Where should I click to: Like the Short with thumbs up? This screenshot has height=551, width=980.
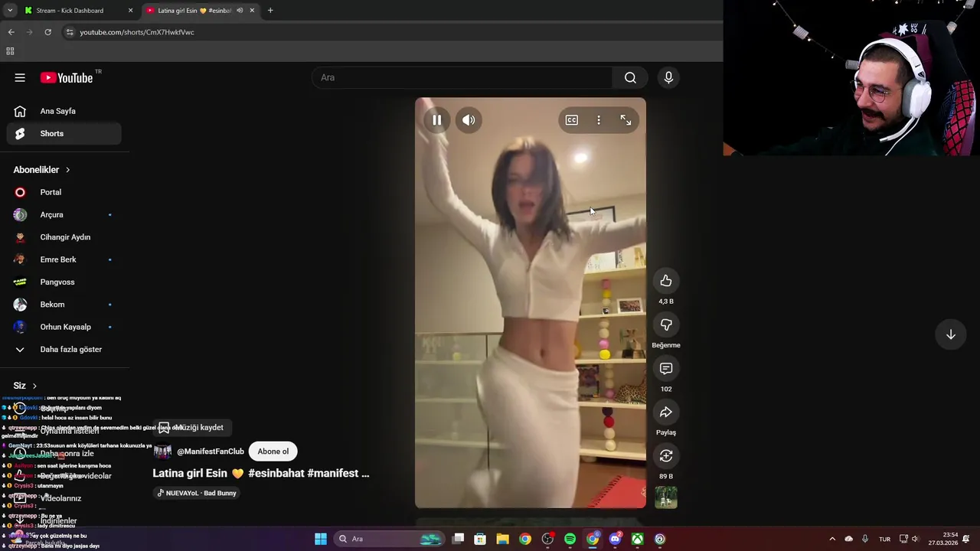666,281
